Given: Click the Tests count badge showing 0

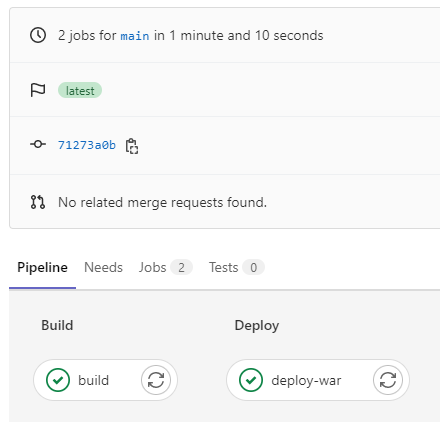Looking at the screenshot, I should (253, 267).
